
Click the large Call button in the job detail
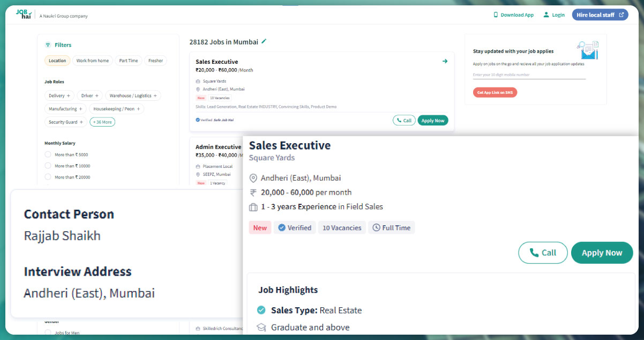(543, 253)
